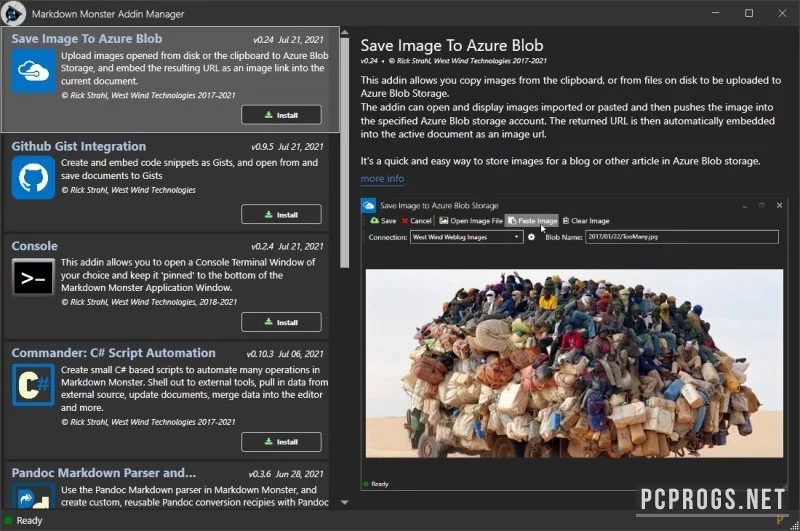Install the Github Gist Integration addin
This screenshot has height=531, width=800.
pyautogui.click(x=281, y=214)
